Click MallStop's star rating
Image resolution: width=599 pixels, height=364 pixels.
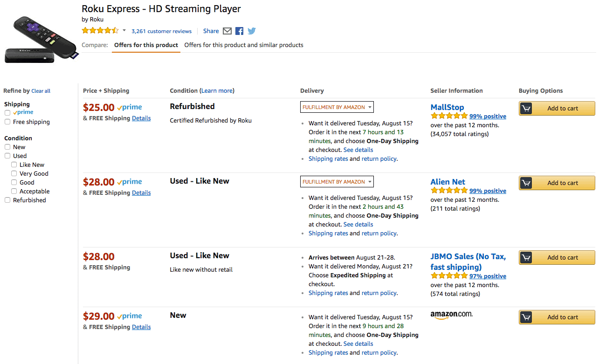449,116
